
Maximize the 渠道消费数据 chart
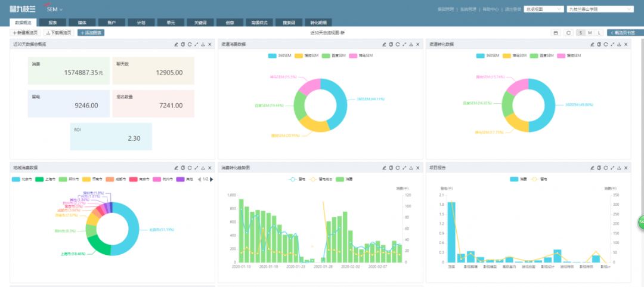point(404,44)
